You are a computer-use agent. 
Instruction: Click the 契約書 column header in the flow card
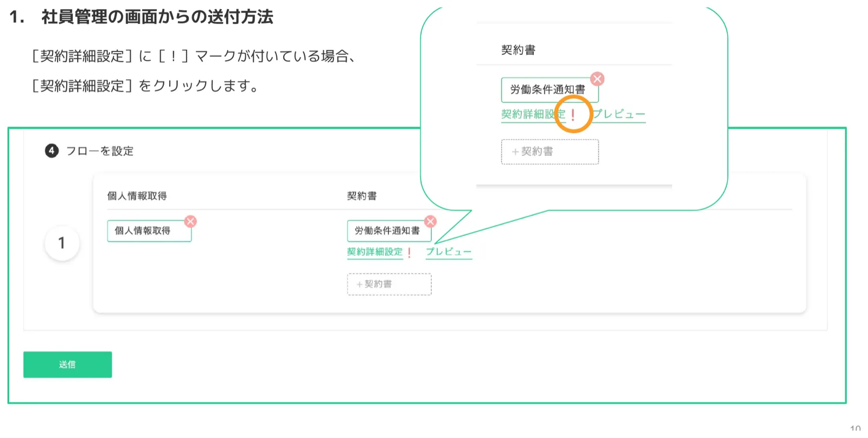(362, 196)
